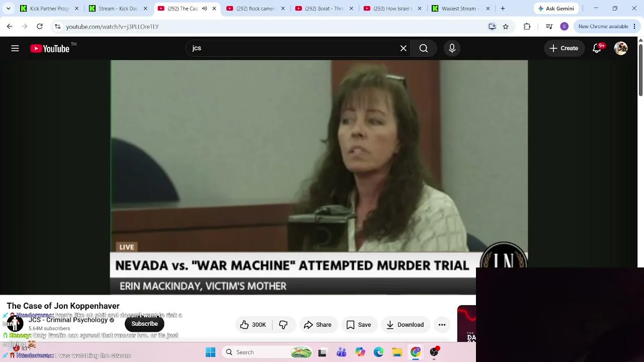644x362 pixels.
Task: Open the Chrome extensions puzzle icon
Action: (527, 27)
